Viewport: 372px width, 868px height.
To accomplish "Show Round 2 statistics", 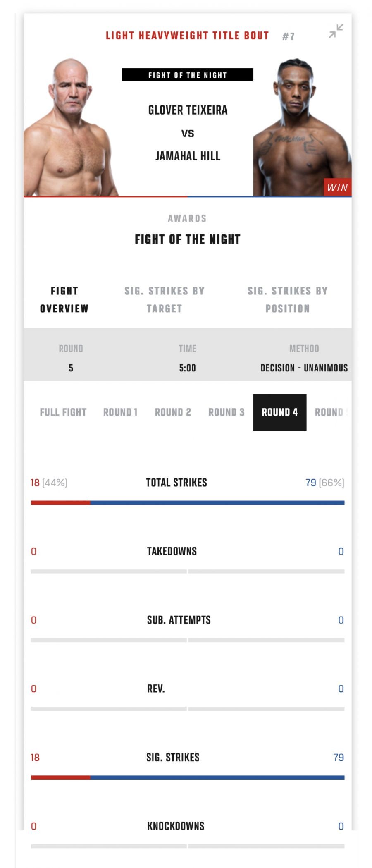I will pos(173,412).
